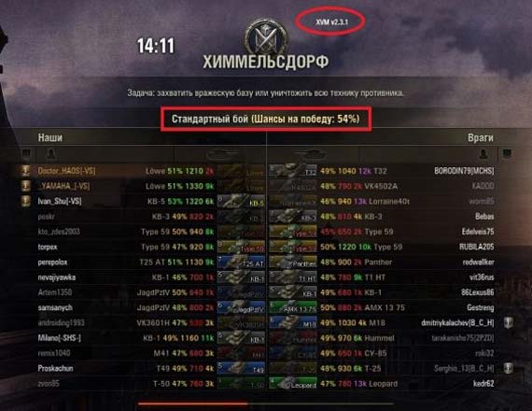Click player name torpex

pyautogui.click(x=48, y=247)
